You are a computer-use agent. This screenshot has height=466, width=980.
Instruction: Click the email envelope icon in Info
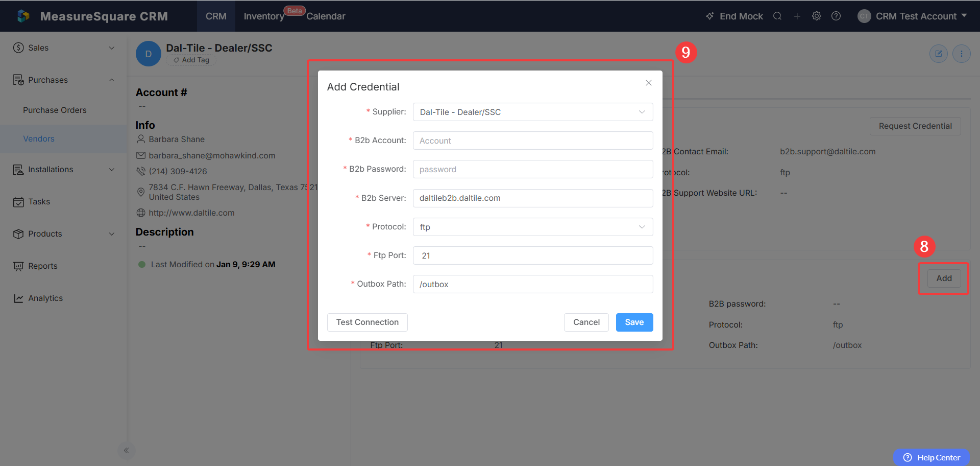click(141, 155)
